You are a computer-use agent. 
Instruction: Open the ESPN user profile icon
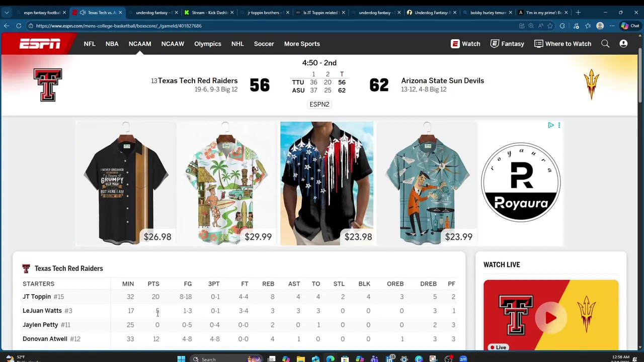(623, 44)
